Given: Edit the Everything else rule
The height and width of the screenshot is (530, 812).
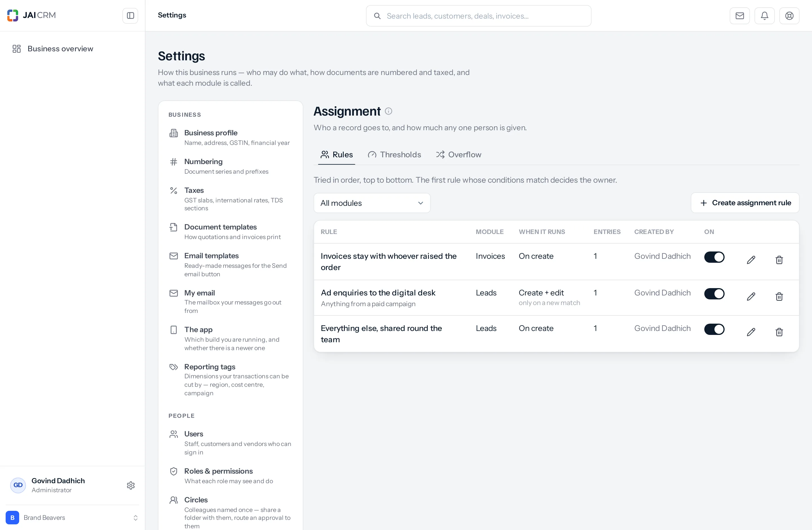Looking at the screenshot, I should [x=751, y=332].
